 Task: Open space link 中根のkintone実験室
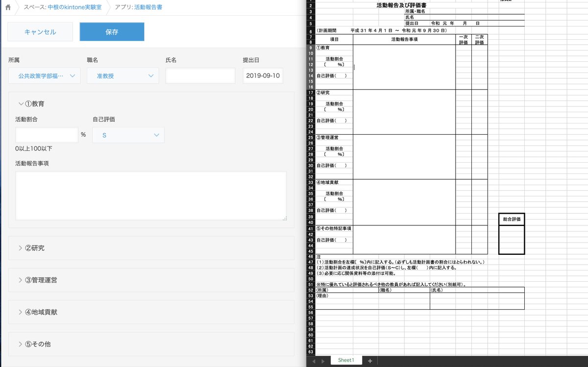click(75, 7)
